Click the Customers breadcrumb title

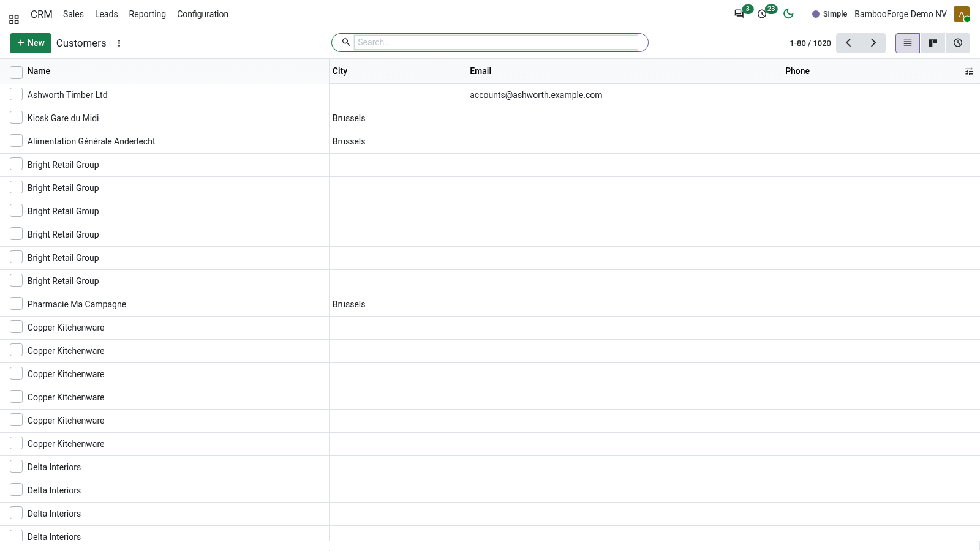81,43
